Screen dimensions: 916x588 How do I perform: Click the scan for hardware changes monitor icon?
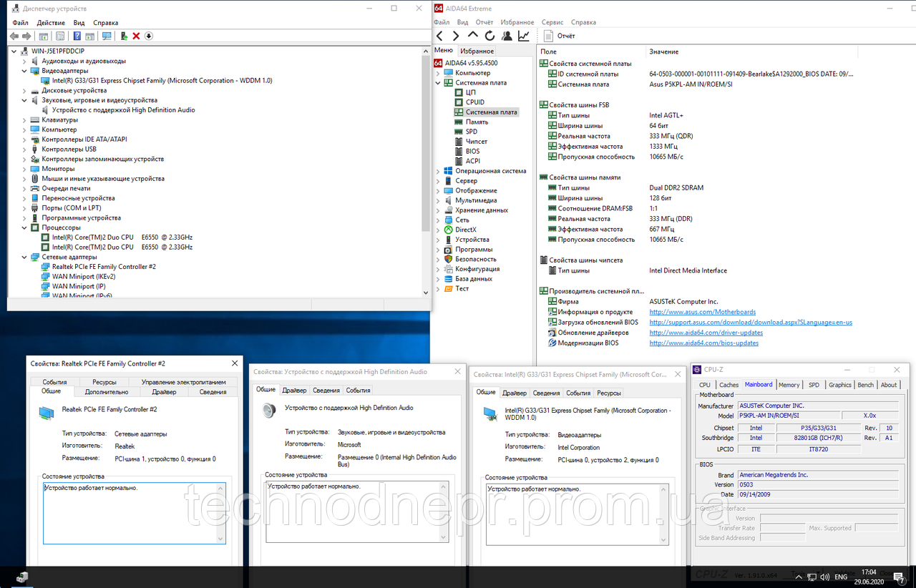[x=107, y=36]
